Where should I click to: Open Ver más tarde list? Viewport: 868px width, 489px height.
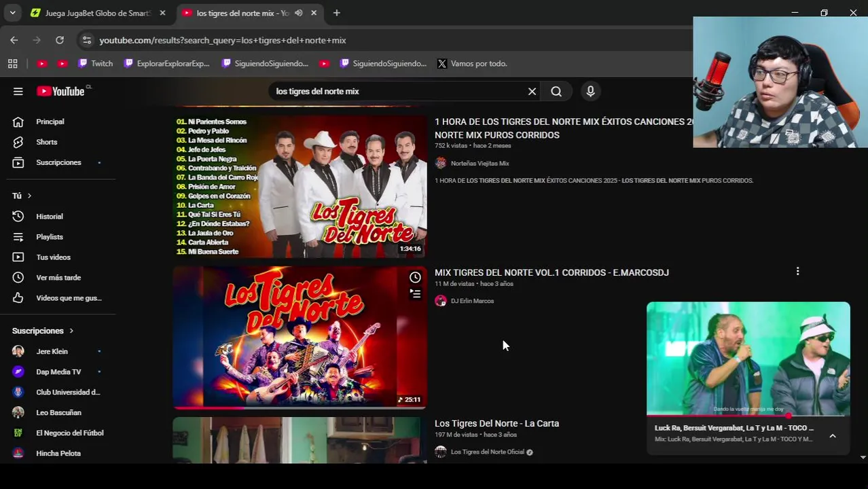(x=57, y=277)
